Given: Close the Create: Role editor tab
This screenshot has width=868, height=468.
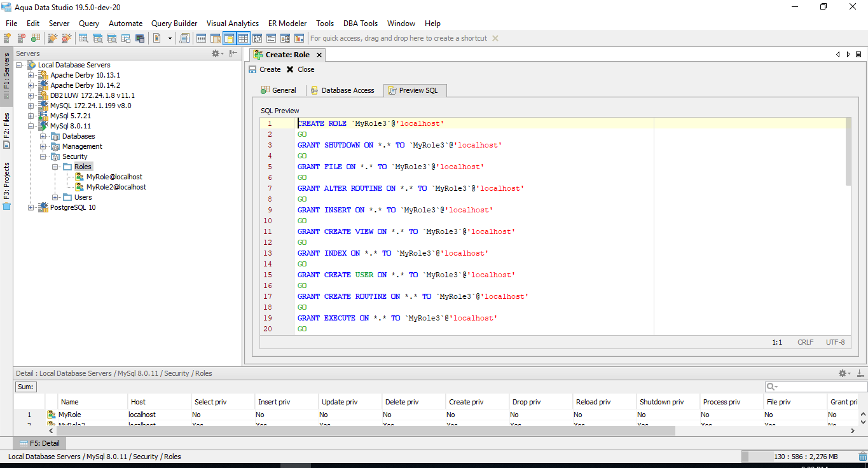Looking at the screenshot, I should click(x=319, y=55).
